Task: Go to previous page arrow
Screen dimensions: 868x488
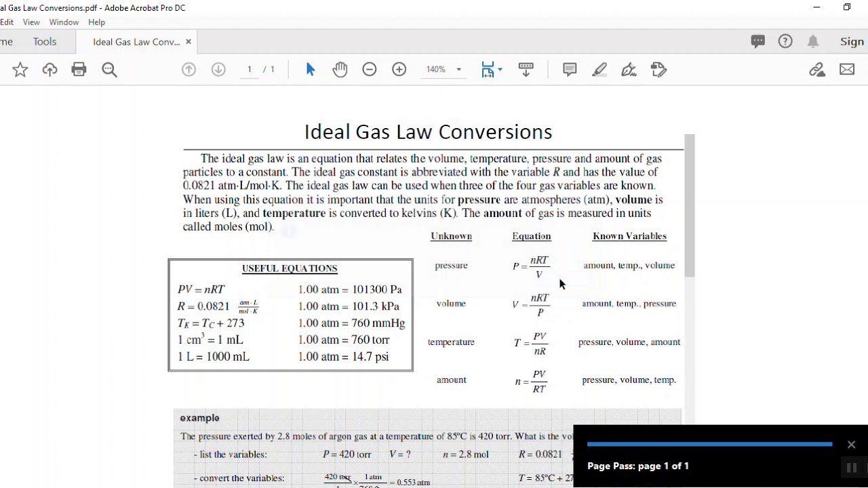Action: 189,69
